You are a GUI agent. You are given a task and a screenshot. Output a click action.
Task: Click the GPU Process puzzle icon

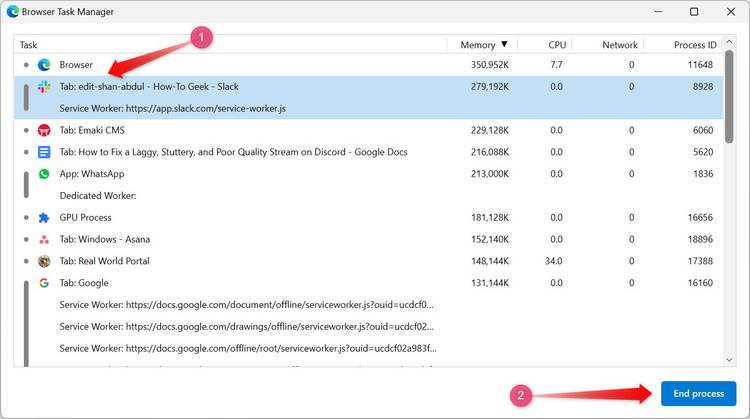click(x=44, y=218)
